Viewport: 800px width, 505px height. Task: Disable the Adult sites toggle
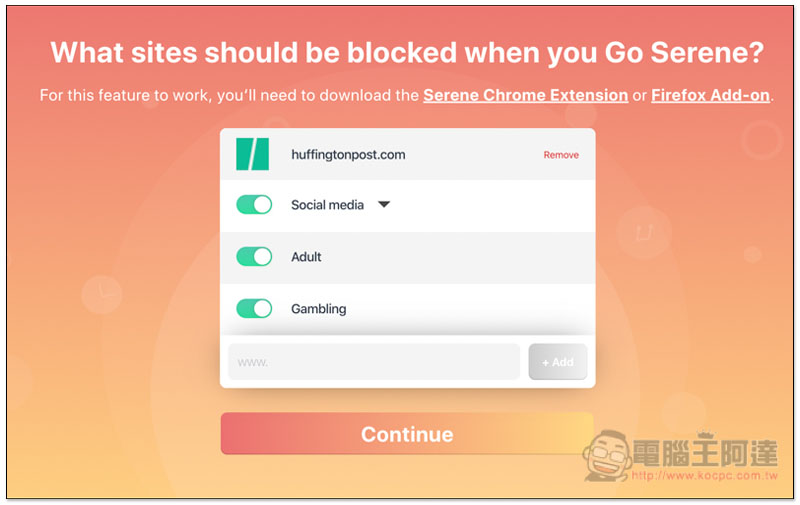[254, 257]
